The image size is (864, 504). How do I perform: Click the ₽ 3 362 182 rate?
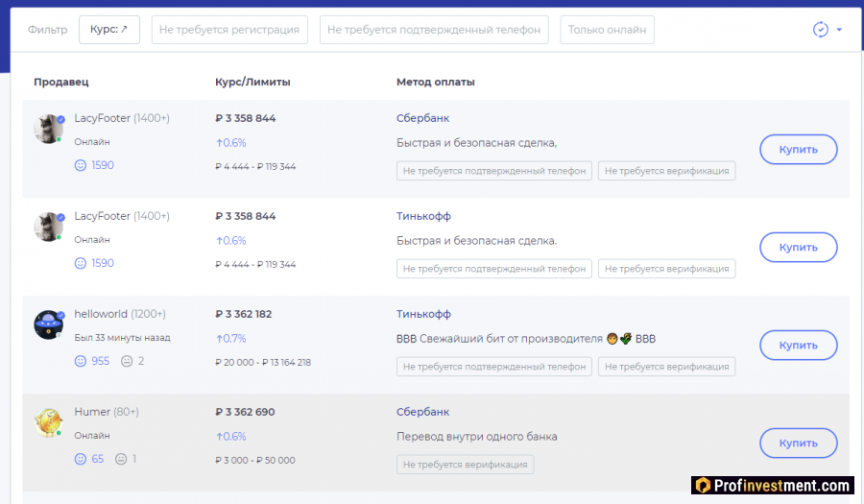[244, 314]
